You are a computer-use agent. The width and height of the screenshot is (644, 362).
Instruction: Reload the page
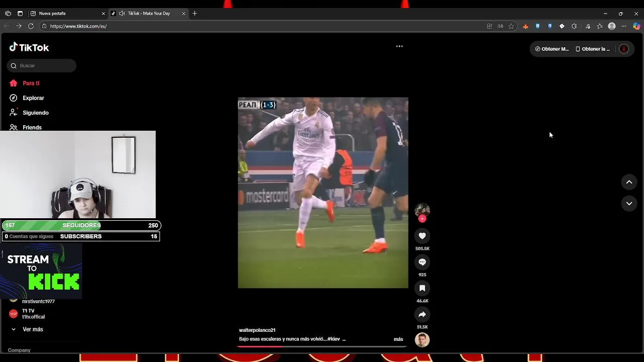click(31, 26)
